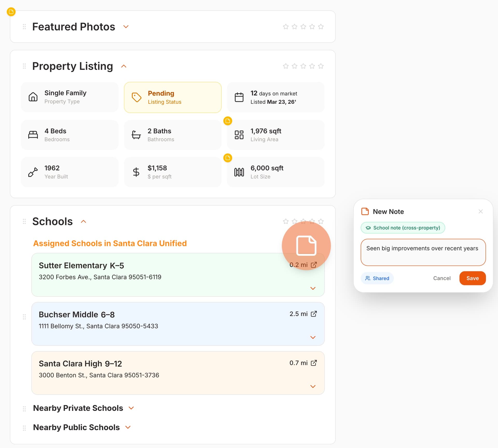The width and height of the screenshot is (498, 448).
Task: Select the School note (cross-property) tag
Action: pos(402,228)
